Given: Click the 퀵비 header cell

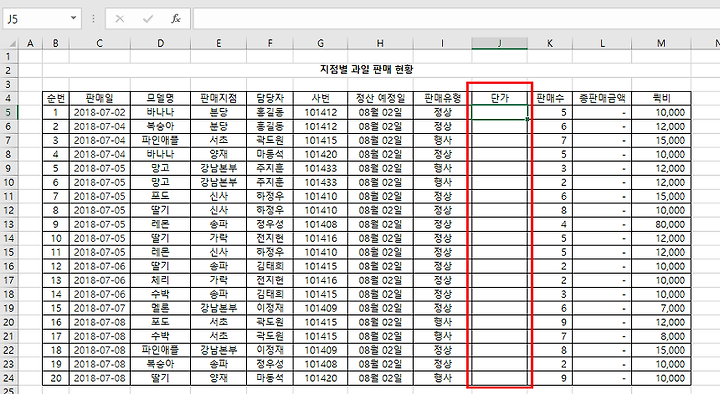Looking at the screenshot, I should (x=661, y=98).
